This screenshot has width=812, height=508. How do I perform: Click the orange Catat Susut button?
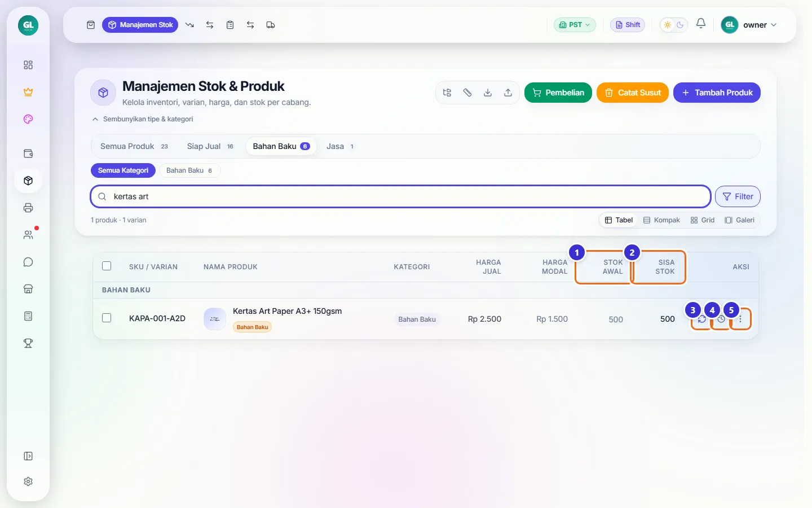[x=633, y=93]
